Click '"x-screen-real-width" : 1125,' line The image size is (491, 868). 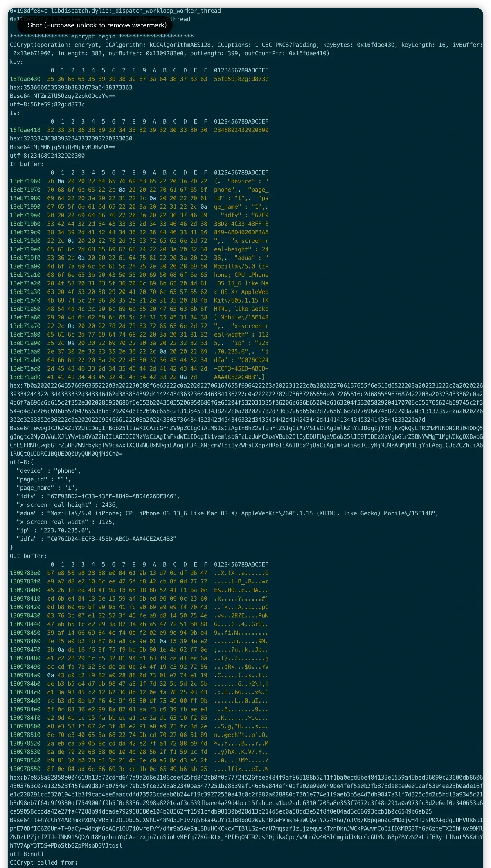[x=66, y=522]
